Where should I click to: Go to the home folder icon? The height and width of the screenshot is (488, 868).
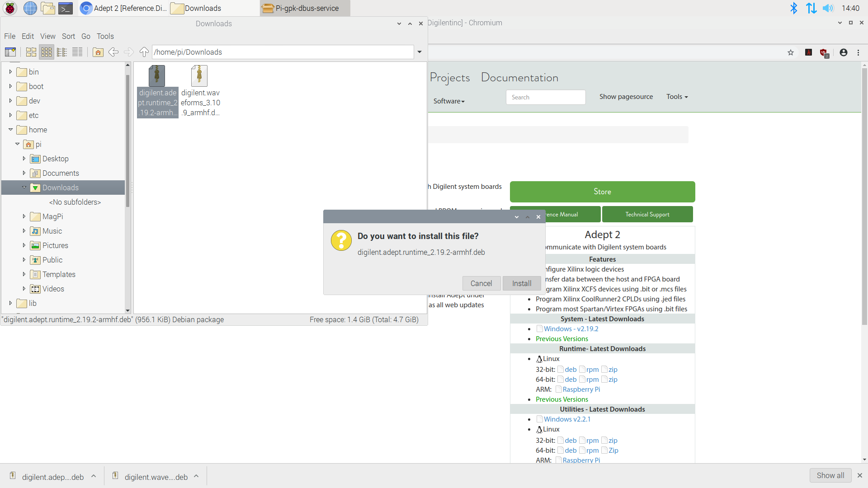coord(98,52)
